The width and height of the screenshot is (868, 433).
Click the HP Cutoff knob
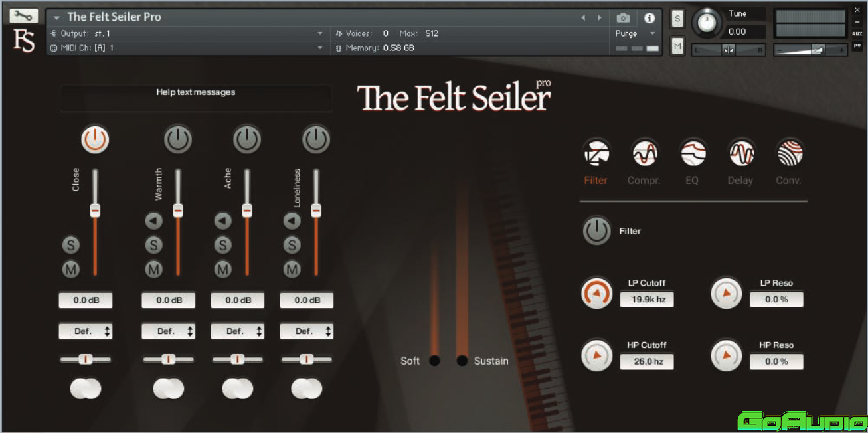597,355
